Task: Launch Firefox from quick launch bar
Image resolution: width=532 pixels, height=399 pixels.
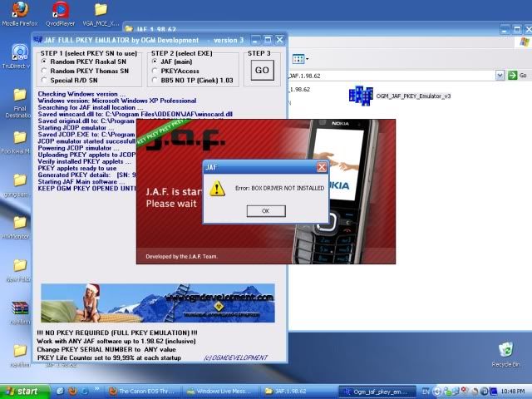Action: pyautogui.click(x=72, y=392)
